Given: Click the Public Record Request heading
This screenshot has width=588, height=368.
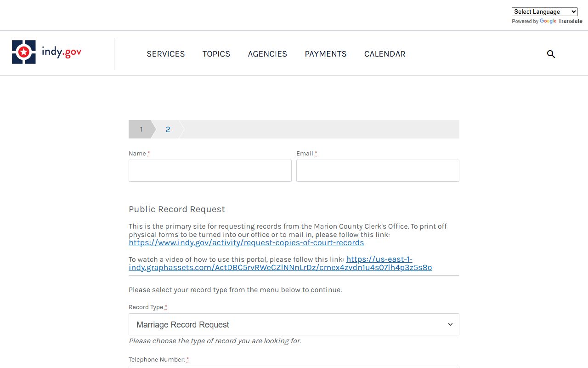Looking at the screenshot, I should [x=177, y=209].
